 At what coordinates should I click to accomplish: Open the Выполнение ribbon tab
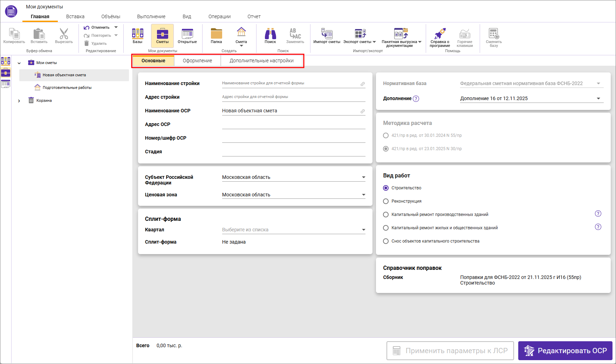click(151, 16)
